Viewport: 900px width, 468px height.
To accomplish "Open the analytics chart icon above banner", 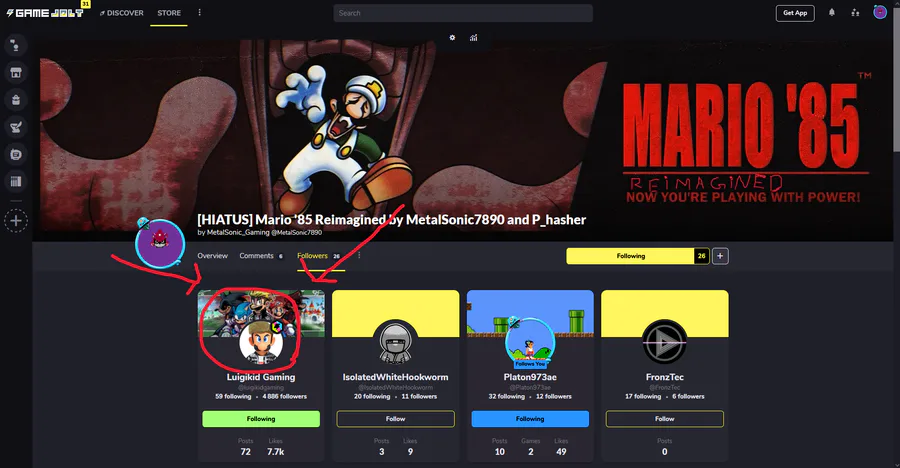I will pyautogui.click(x=474, y=37).
